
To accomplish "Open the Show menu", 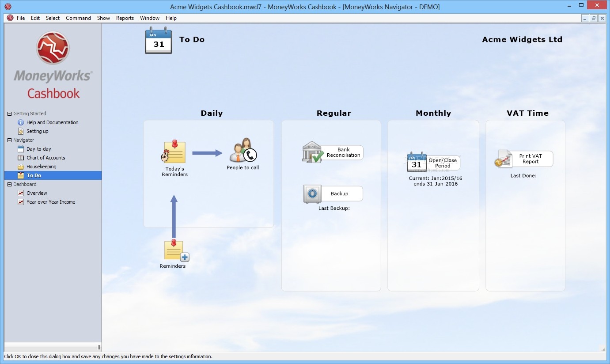I will coord(103,18).
